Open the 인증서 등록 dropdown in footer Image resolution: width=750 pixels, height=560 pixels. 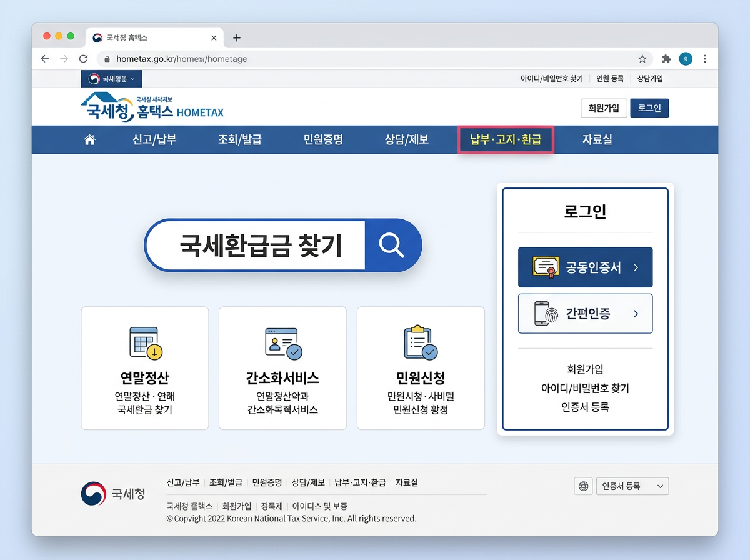[632, 486]
